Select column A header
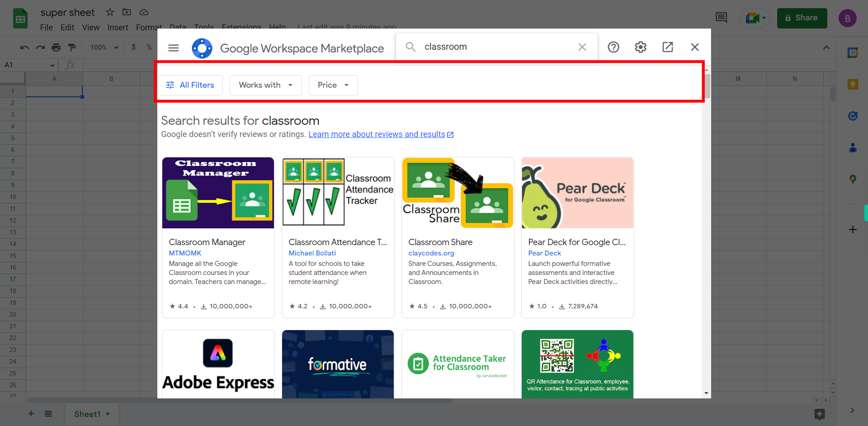Viewport: 868px width, 426px height. coord(54,79)
